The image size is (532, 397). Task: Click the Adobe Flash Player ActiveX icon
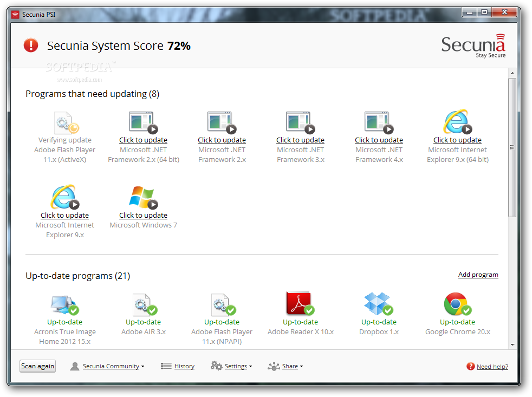point(66,123)
